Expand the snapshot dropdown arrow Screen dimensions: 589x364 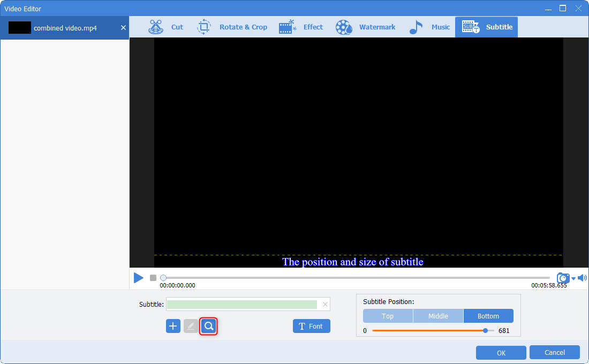click(573, 278)
